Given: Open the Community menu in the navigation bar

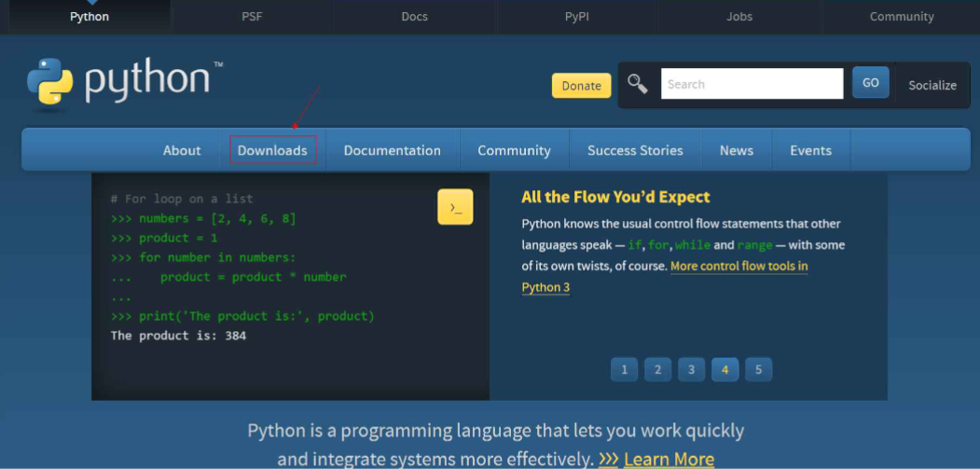Looking at the screenshot, I should [x=515, y=150].
